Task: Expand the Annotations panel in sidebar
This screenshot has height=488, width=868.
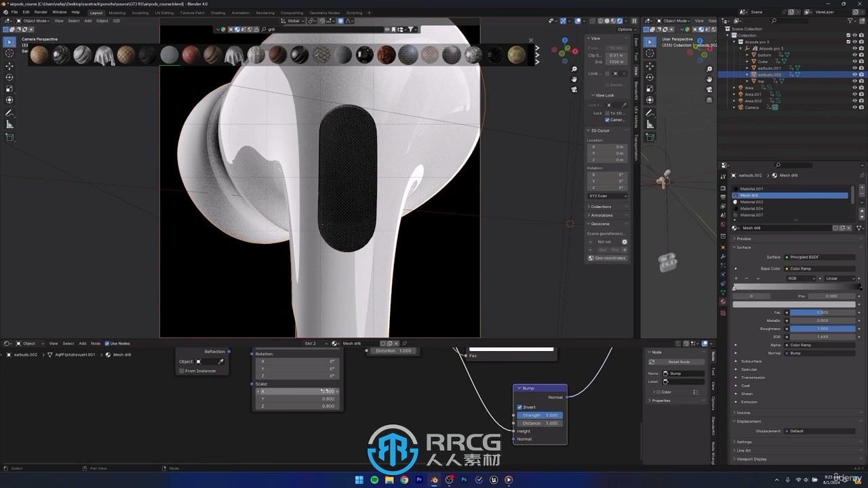Action: click(x=601, y=216)
